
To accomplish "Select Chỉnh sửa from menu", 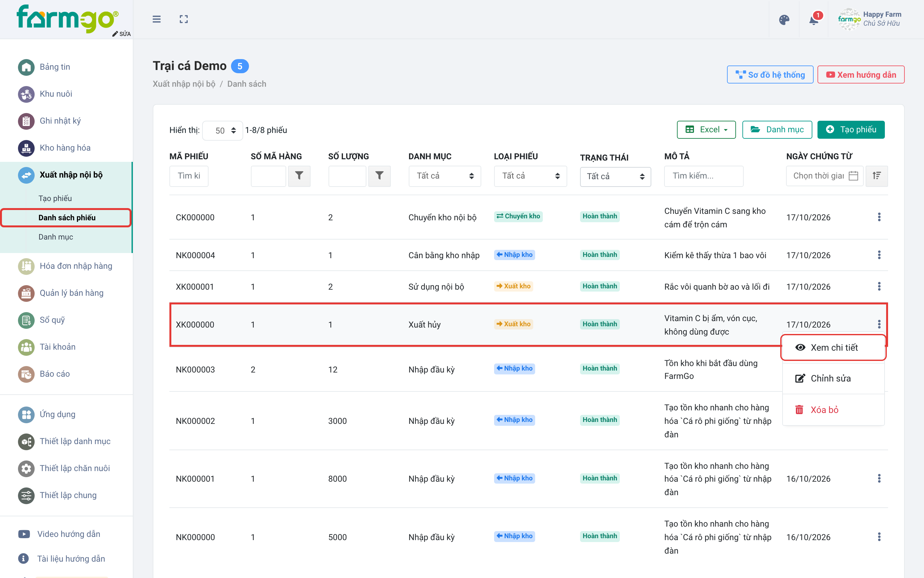I will 833,379.
